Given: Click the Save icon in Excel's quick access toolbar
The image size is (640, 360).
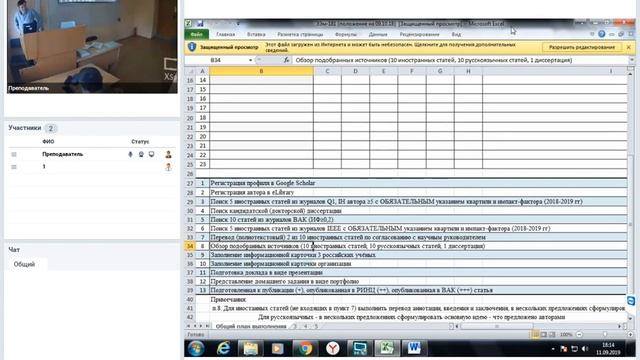Looking at the screenshot, I should click(x=200, y=24).
